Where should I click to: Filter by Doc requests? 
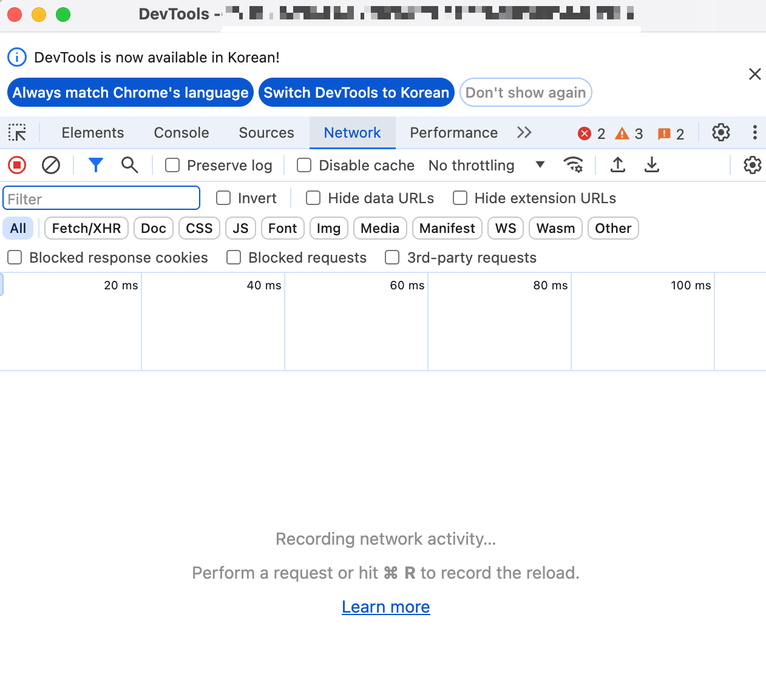[154, 228]
